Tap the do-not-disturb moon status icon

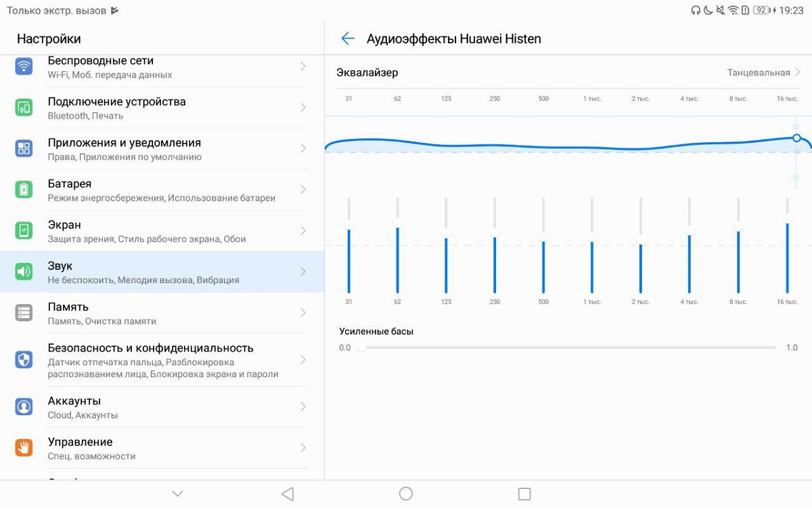click(707, 10)
